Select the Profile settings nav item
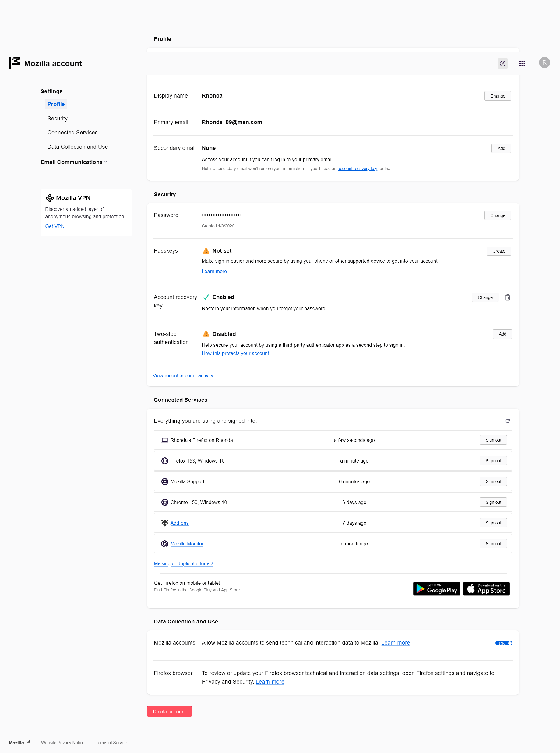 (x=56, y=104)
